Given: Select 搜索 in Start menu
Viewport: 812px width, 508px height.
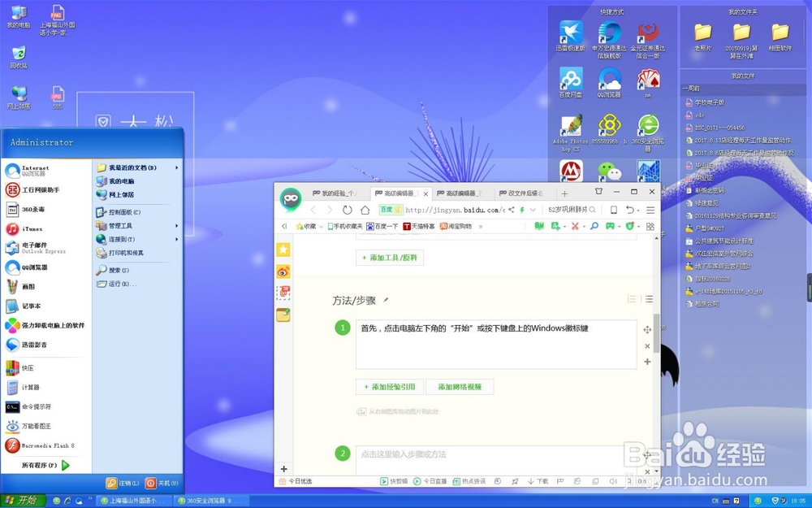Looking at the screenshot, I should 112,270.
